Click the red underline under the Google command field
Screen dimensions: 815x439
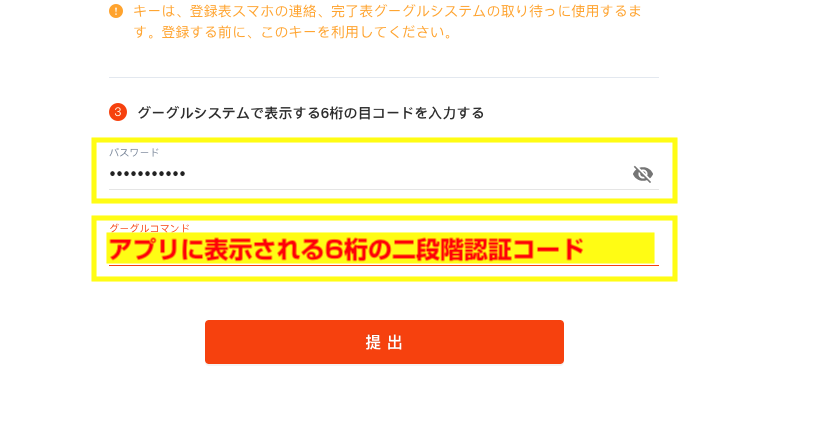(384, 265)
